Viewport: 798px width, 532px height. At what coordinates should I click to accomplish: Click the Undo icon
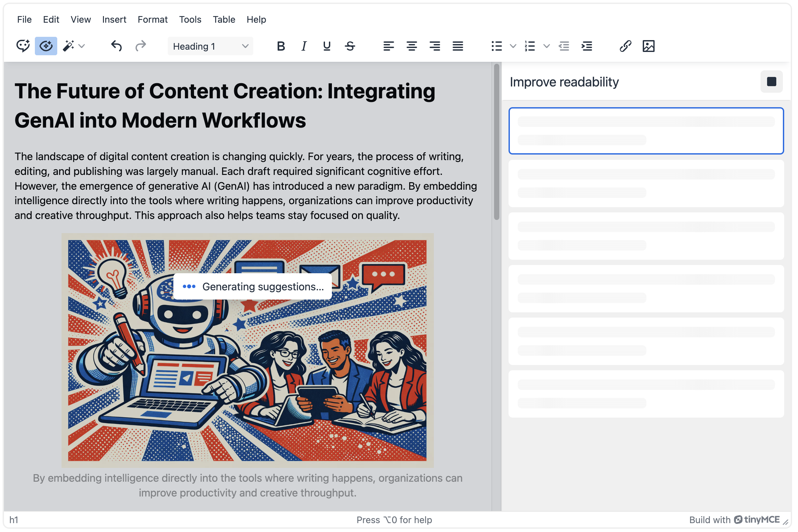pos(116,46)
